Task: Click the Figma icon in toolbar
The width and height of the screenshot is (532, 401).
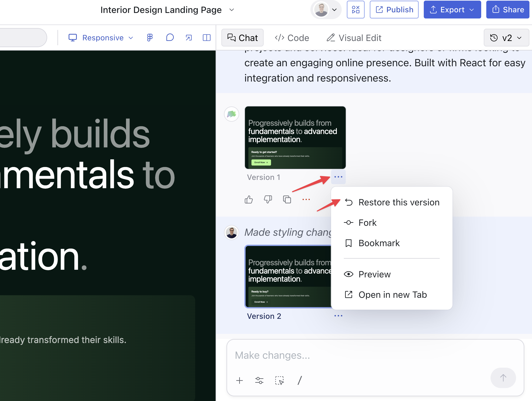Action: point(150,37)
